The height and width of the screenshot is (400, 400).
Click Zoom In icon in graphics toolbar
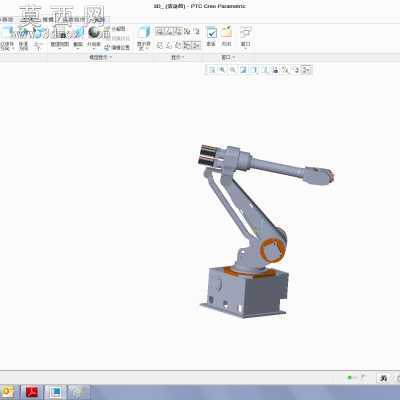222,69
